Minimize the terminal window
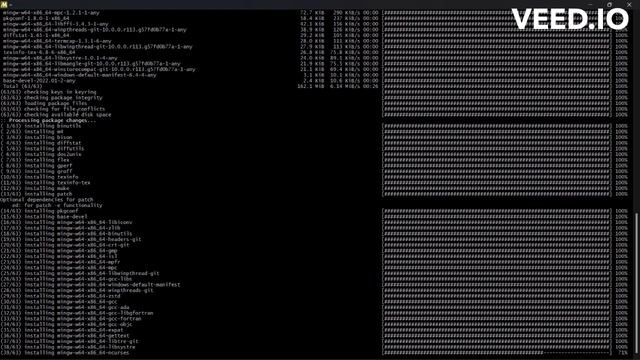 [x=590, y=4]
